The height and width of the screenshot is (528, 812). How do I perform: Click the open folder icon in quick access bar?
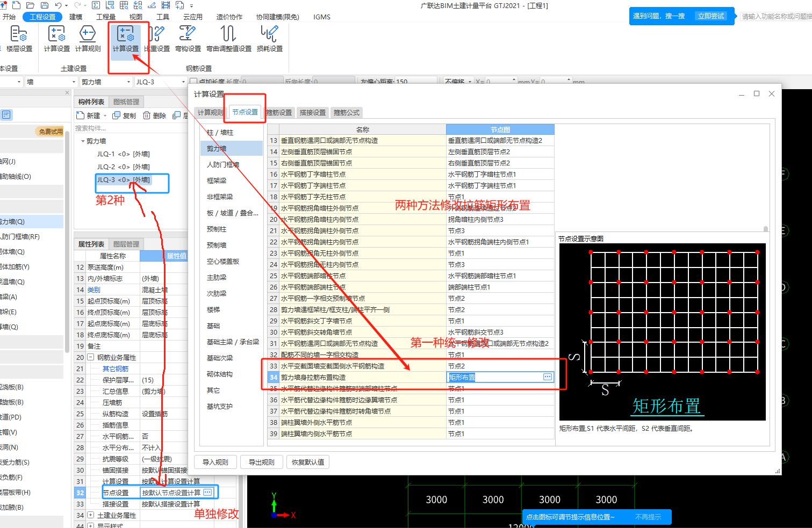pyautogui.click(x=31, y=5)
